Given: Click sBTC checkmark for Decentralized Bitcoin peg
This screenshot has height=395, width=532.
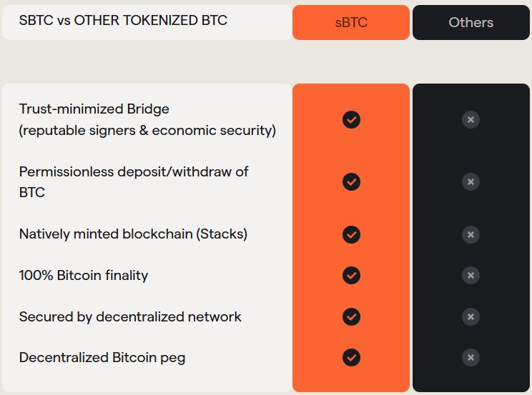Looking at the screenshot, I should click(351, 357).
